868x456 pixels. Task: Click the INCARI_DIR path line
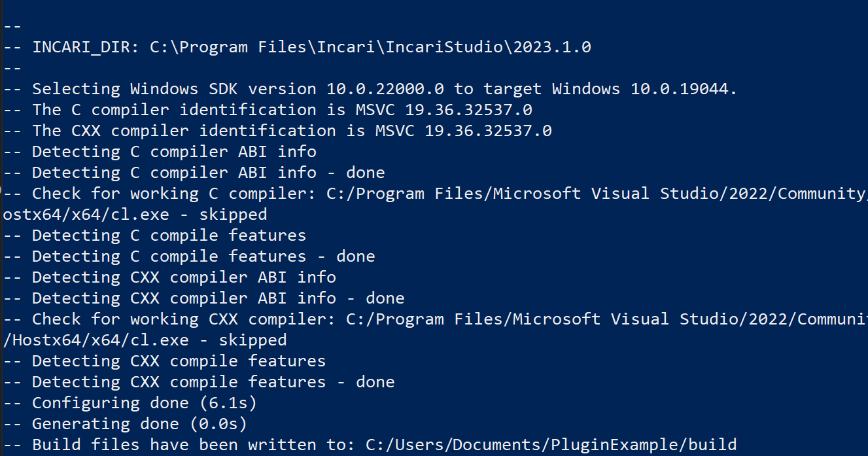tap(298, 47)
